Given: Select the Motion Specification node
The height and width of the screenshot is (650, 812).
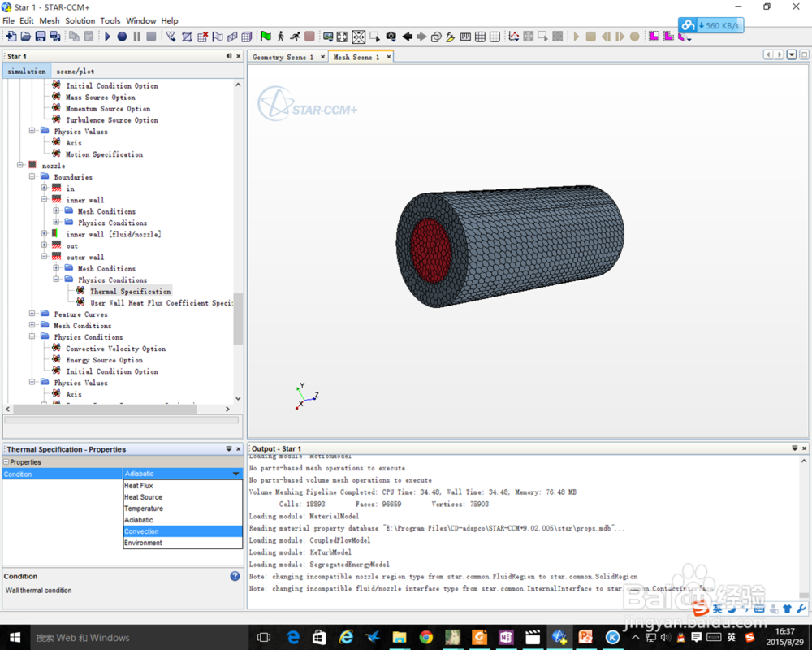Looking at the screenshot, I should click(x=104, y=154).
